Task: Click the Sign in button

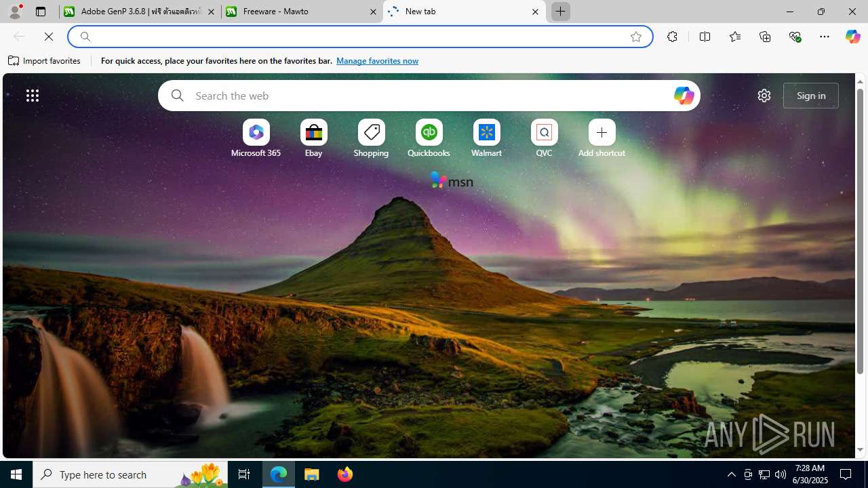Action: click(811, 96)
